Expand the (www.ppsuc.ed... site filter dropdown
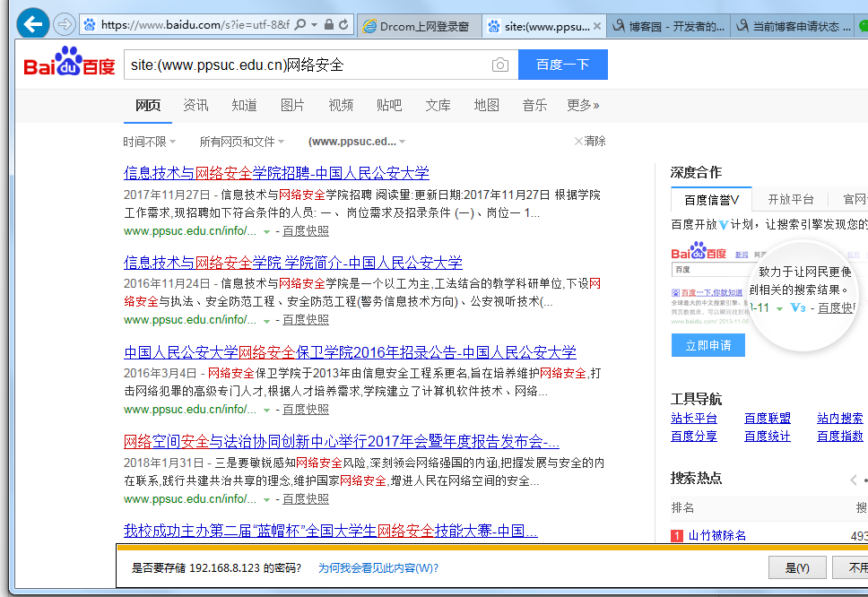 point(357,142)
